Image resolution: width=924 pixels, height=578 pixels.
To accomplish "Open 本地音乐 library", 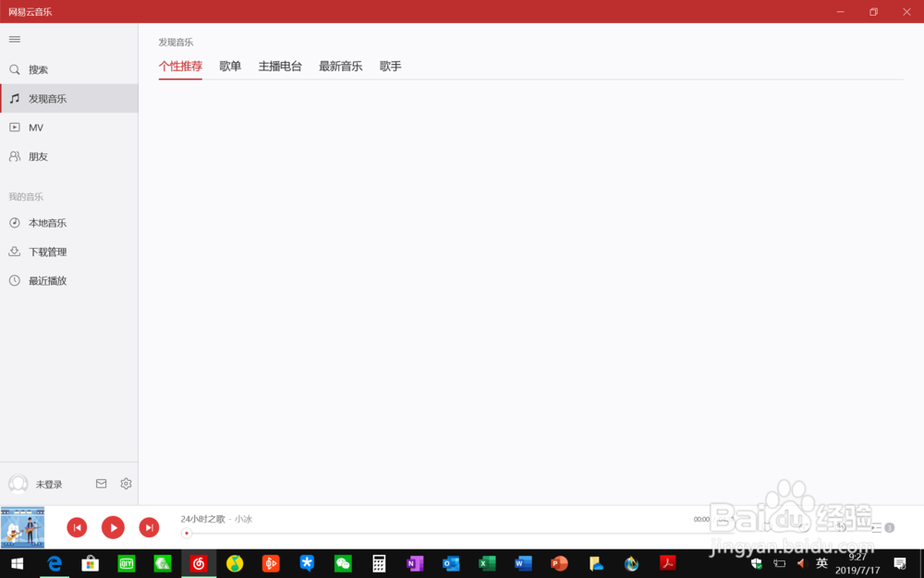I will click(69, 223).
